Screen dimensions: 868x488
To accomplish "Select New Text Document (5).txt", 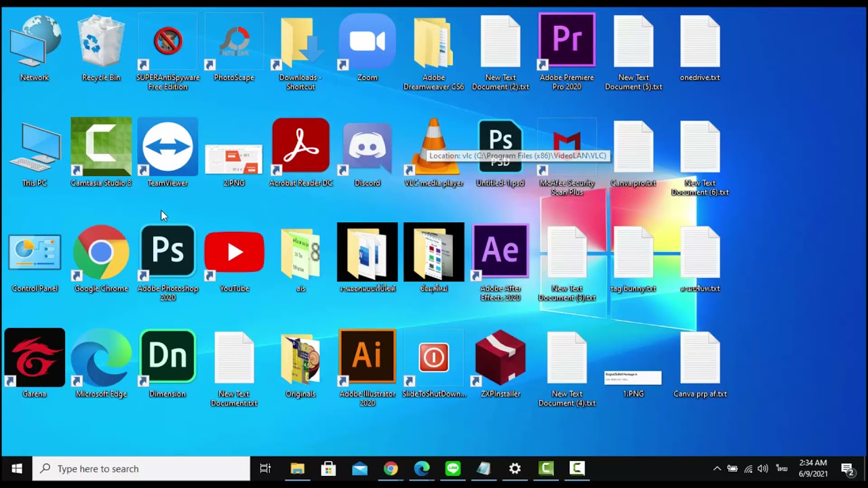I will point(633,52).
